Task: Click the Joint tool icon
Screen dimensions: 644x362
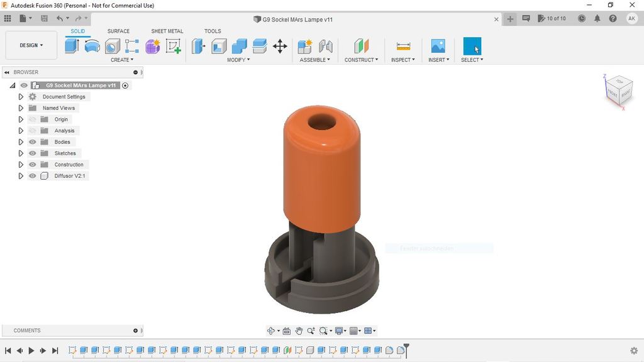Action: coord(325,46)
